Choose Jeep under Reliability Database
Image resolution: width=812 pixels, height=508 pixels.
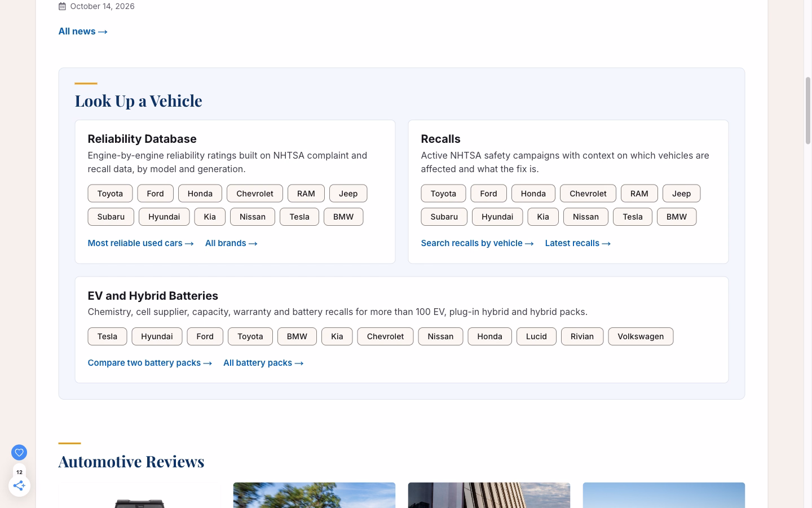tap(348, 194)
